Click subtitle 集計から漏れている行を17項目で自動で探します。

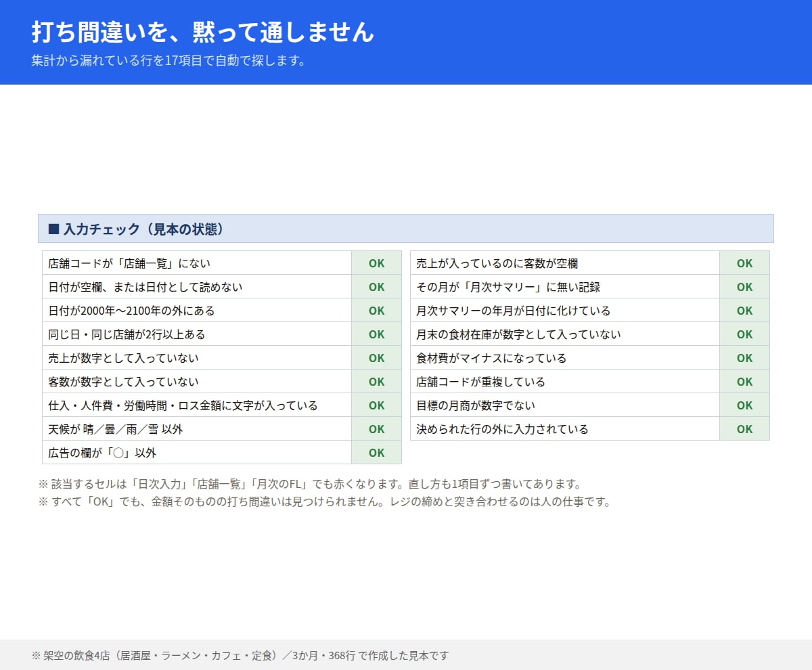[x=168, y=60]
